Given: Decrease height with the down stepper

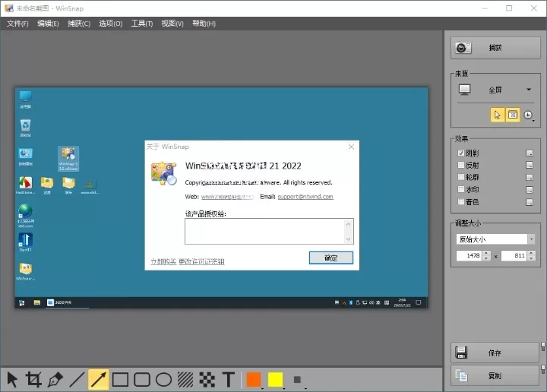Looking at the screenshot, I should (x=531, y=258).
